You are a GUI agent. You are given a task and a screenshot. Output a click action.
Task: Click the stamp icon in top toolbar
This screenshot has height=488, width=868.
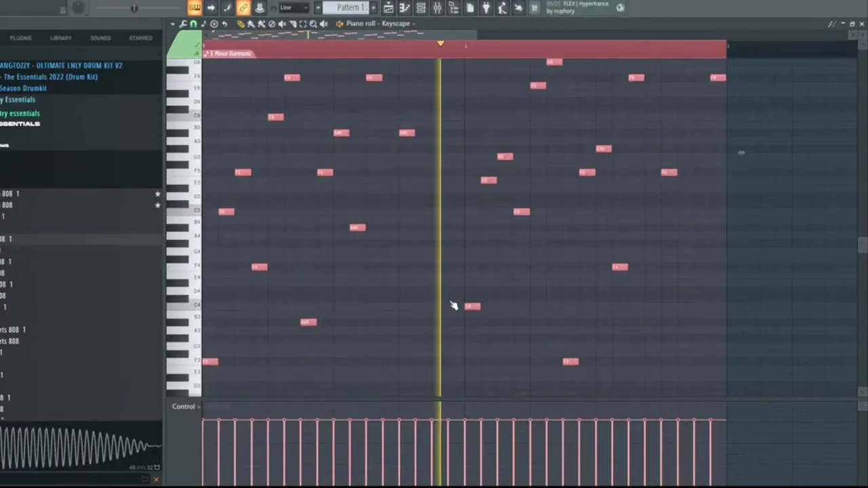[260, 7]
